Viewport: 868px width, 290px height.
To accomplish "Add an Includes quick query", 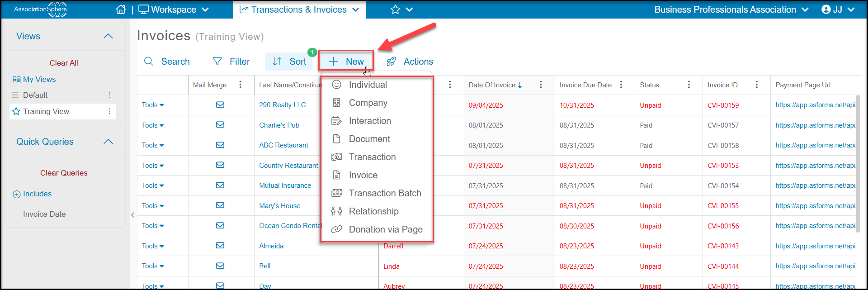I will point(32,194).
